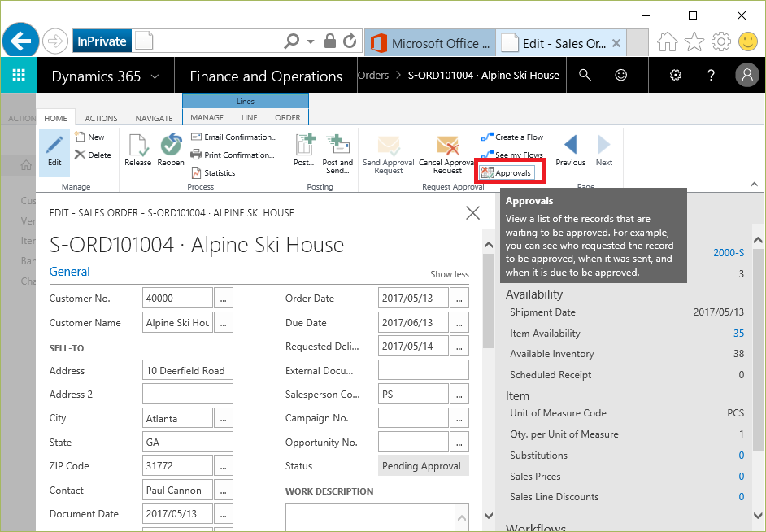Close the Edit Sales Order page
The height and width of the screenshot is (532, 766).
472,213
